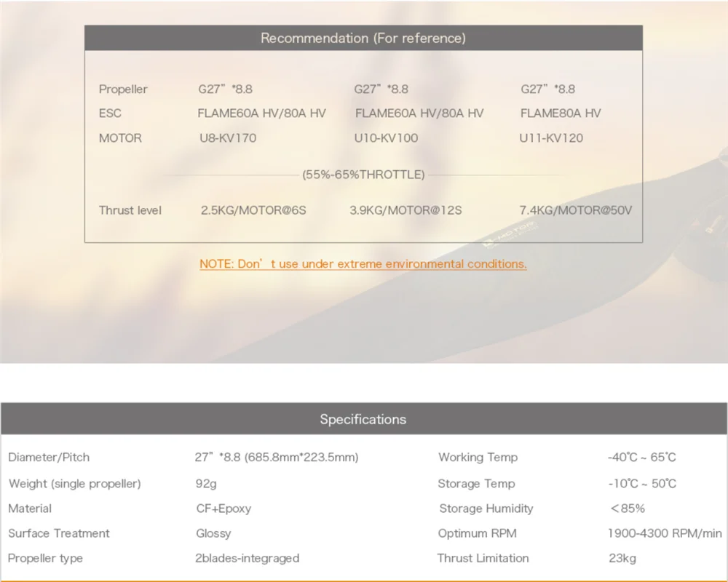Select the "1900-4300 RPM/min" value
The height and width of the screenshot is (582, 728).
665,533
